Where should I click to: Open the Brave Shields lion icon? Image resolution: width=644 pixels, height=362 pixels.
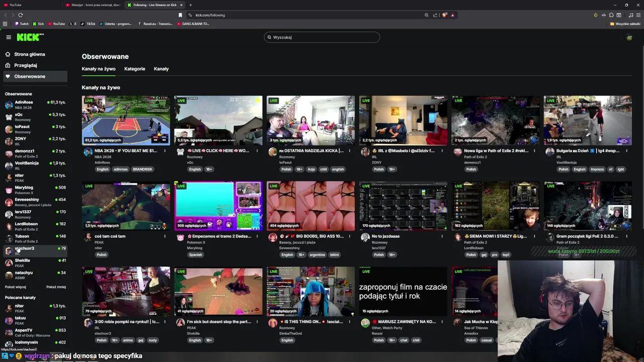pyautogui.click(x=444, y=15)
